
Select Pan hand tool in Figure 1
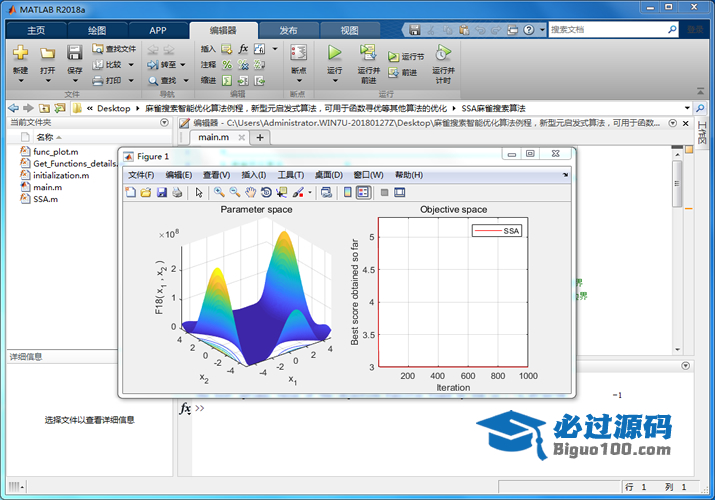coord(250,192)
